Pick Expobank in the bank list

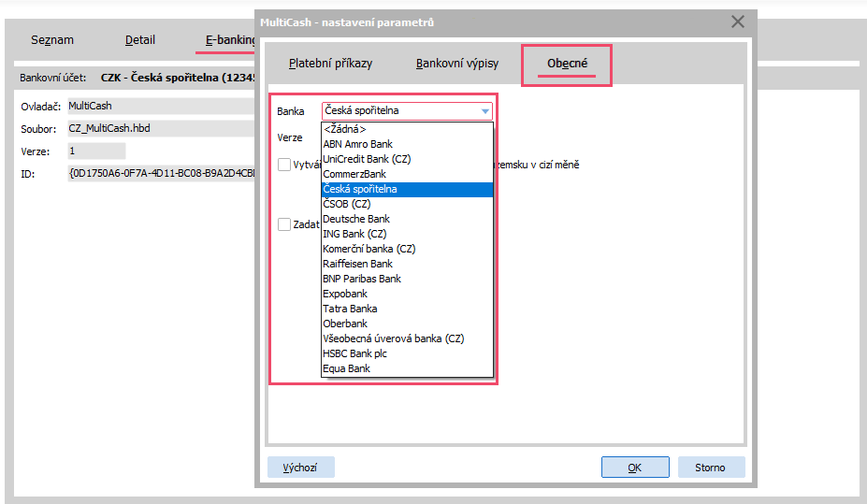point(407,294)
